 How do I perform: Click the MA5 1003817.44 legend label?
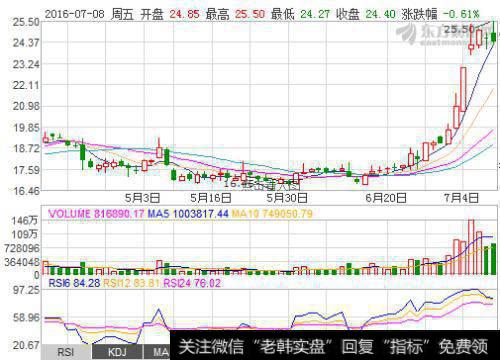tap(188, 214)
